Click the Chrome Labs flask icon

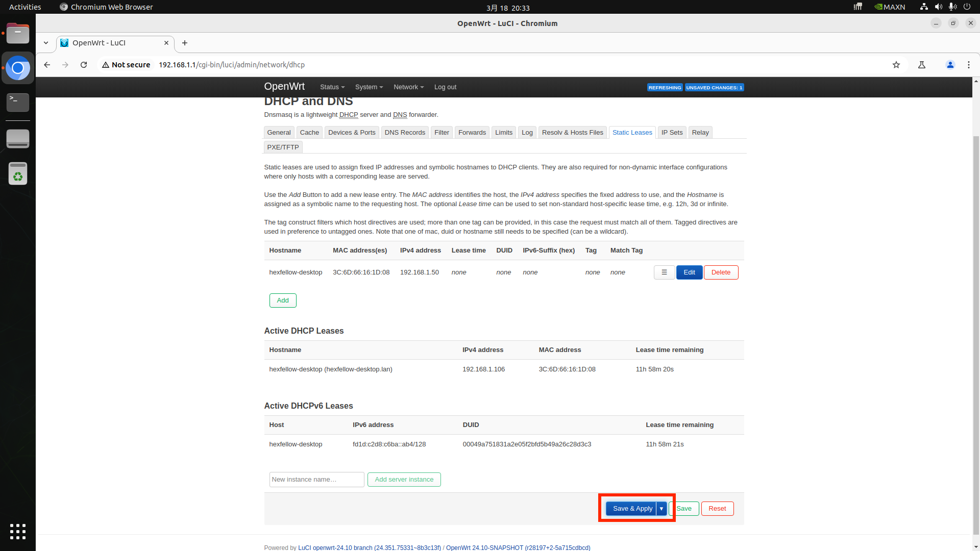point(921,65)
